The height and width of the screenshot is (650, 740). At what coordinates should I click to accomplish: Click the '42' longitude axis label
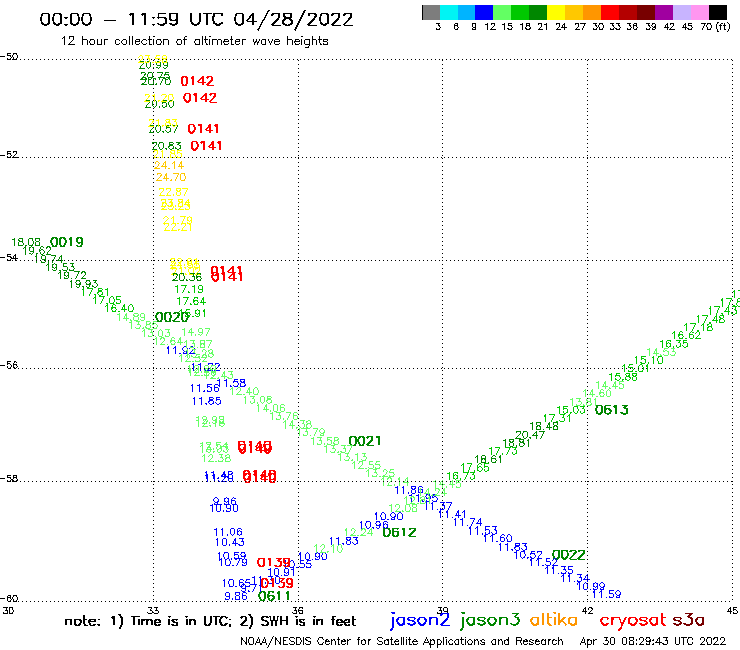point(588,610)
